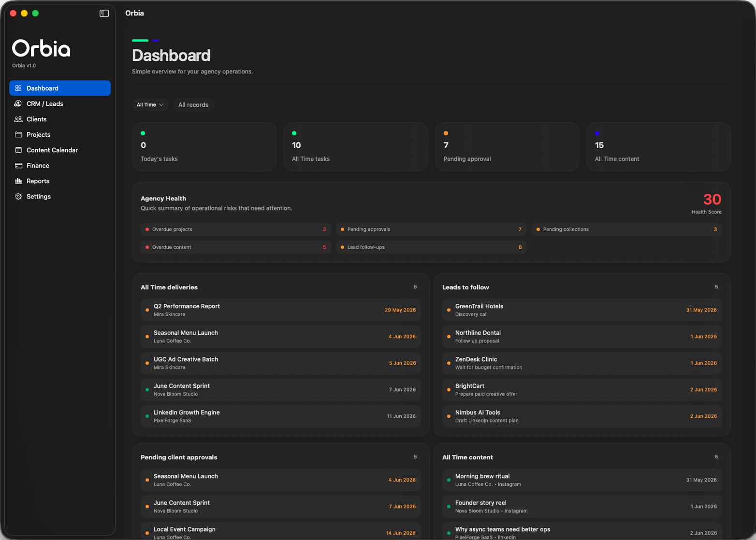Click the Content Calendar icon
The height and width of the screenshot is (540, 756).
click(18, 150)
